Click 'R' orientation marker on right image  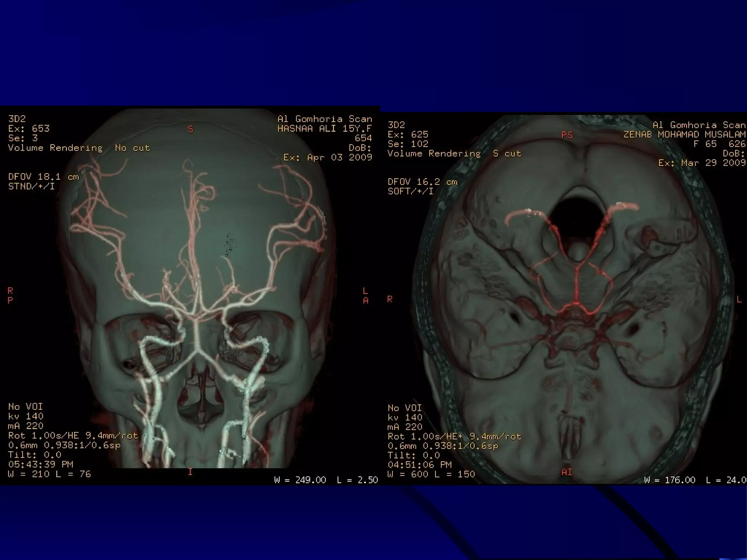tap(390, 299)
